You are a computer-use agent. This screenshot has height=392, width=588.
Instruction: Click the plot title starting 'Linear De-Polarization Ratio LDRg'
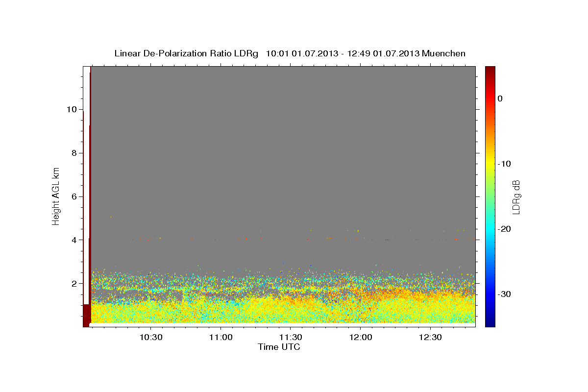point(290,53)
